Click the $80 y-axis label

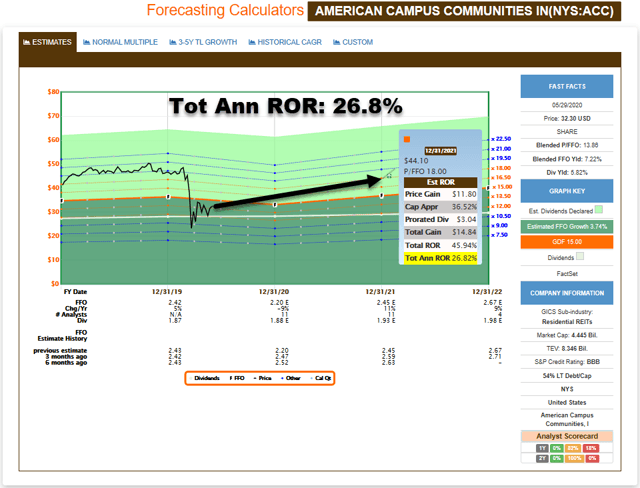pos(53,91)
